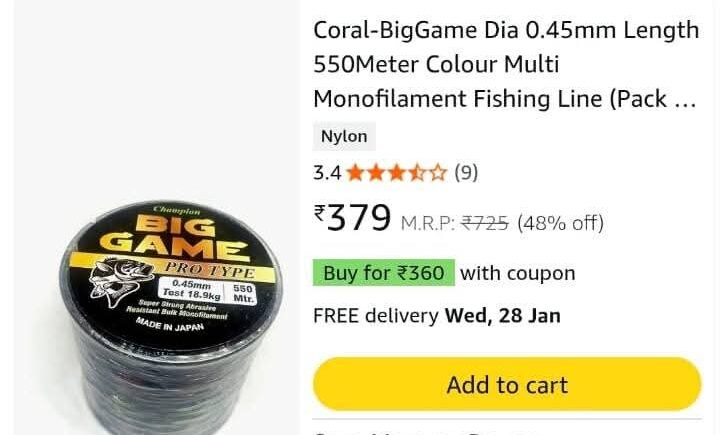The height and width of the screenshot is (435, 728).
Task: Click the 0.45mm Test 18.9kg spec label
Action: point(191,290)
